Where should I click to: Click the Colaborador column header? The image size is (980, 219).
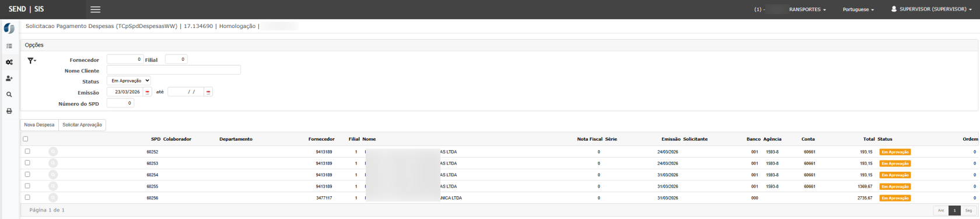[177, 140]
